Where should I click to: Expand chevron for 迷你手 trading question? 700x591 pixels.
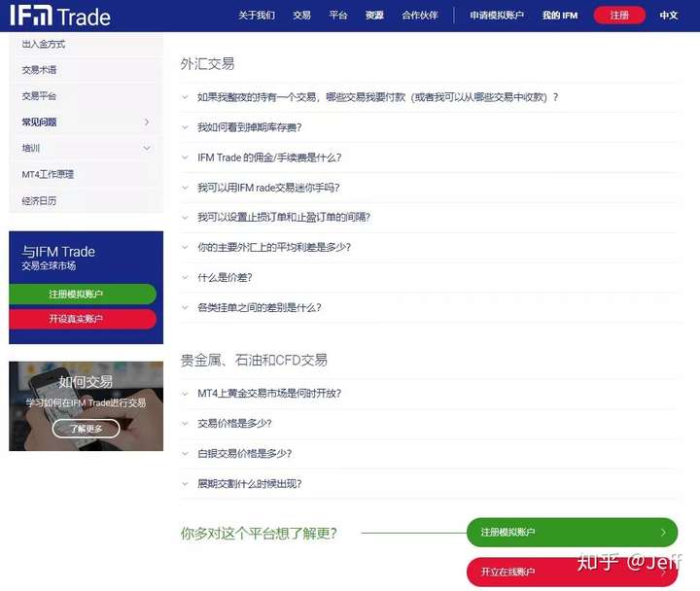(185, 188)
